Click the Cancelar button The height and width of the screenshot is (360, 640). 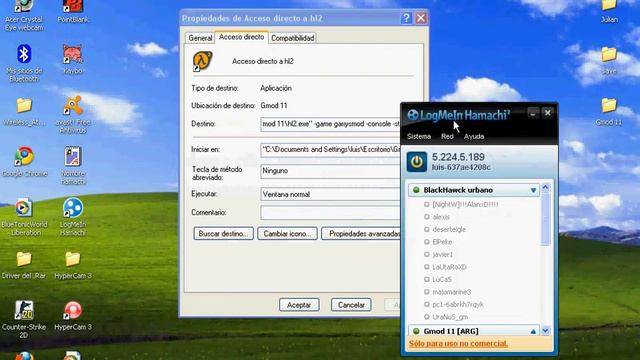coord(351,305)
